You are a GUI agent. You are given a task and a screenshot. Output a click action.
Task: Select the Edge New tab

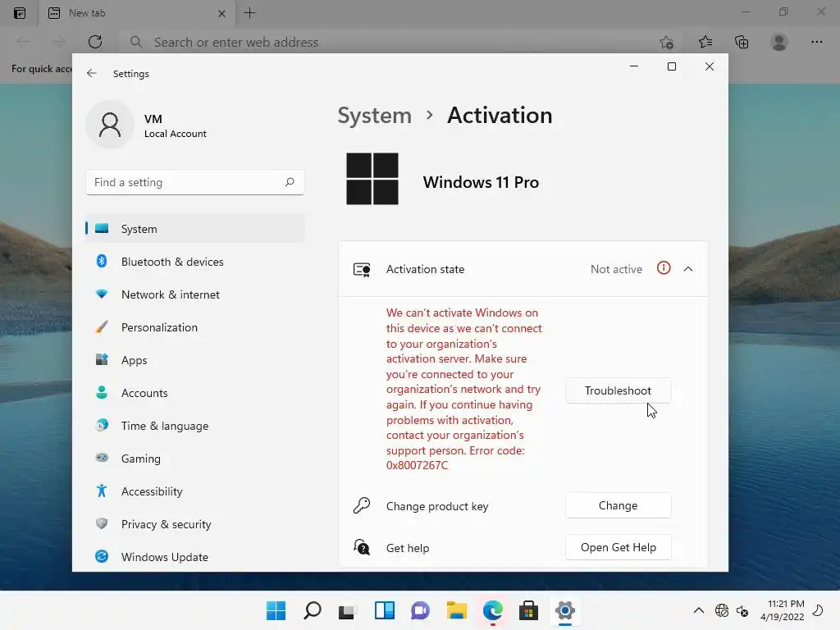click(x=136, y=13)
